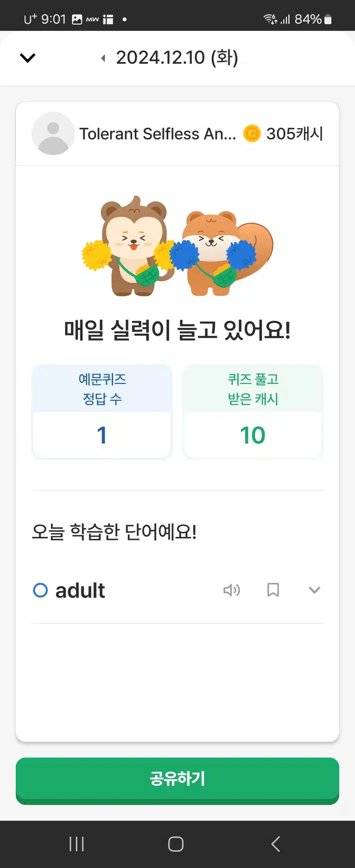This screenshot has height=868, width=355.
Task: Tap the blue circle next to adult
Action: point(41,590)
